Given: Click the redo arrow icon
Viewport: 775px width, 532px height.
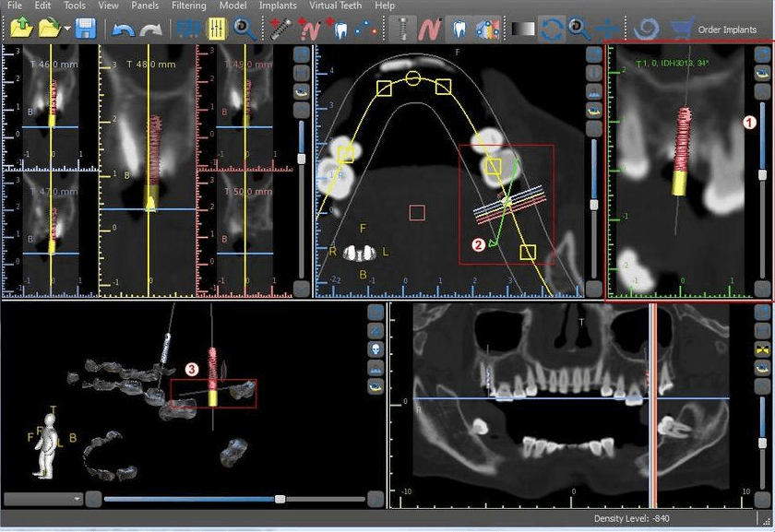Looking at the screenshot, I should pyautogui.click(x=151, y=30).
